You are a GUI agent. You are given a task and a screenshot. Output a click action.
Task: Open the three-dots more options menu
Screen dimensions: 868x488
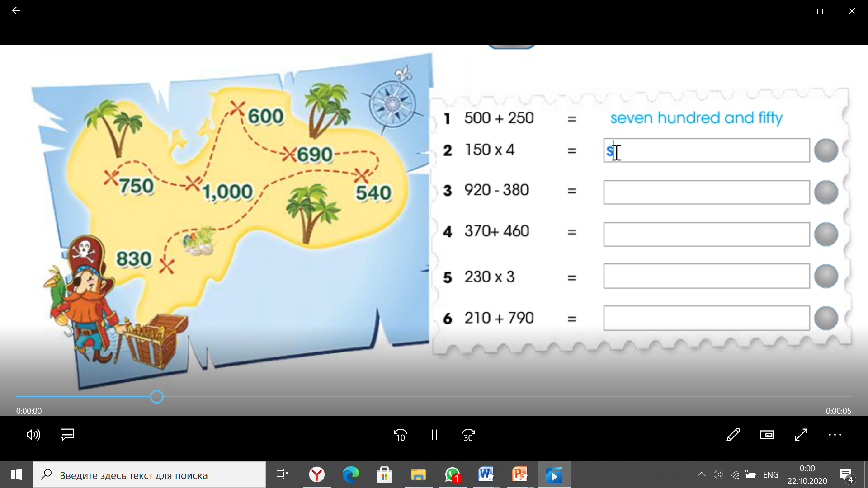pos(835,435)
